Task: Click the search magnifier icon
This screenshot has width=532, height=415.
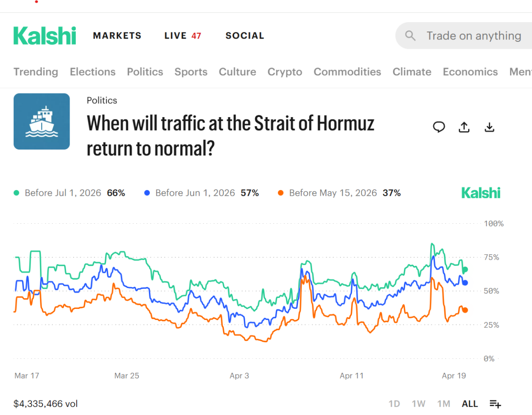Action: coord(411,36)
